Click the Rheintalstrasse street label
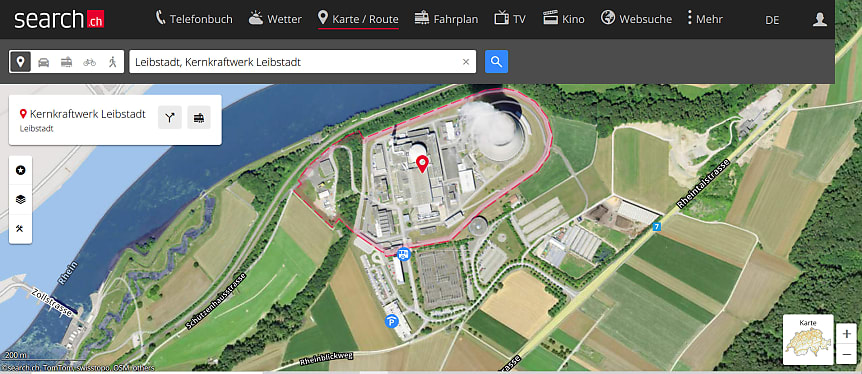862x374 pixels. (x=704, y=184)
